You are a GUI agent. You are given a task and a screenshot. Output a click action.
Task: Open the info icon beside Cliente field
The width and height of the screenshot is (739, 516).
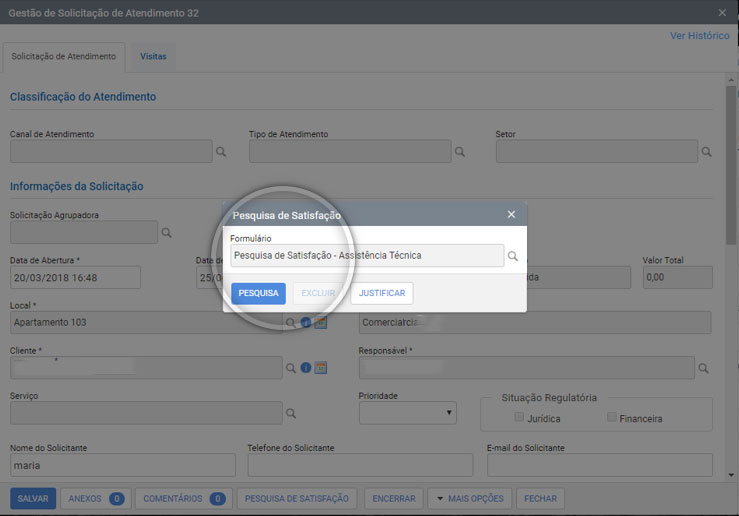[x=306, y=368]
